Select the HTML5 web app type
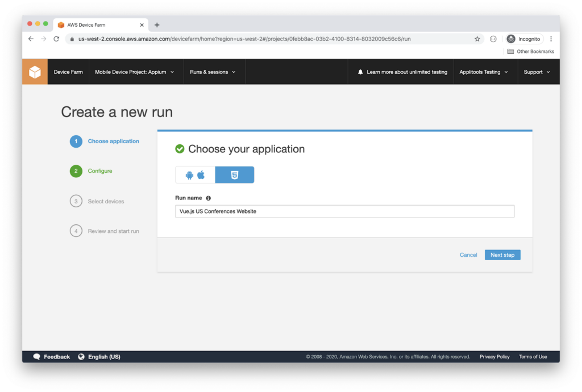The height and width of the screenshot is (392, 582). [234, 175]
